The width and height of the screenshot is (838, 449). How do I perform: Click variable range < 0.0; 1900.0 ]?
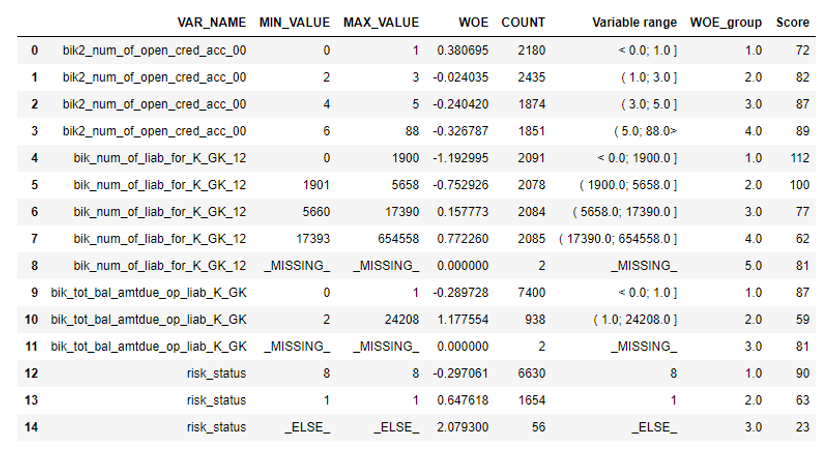[x=637, y=158]
